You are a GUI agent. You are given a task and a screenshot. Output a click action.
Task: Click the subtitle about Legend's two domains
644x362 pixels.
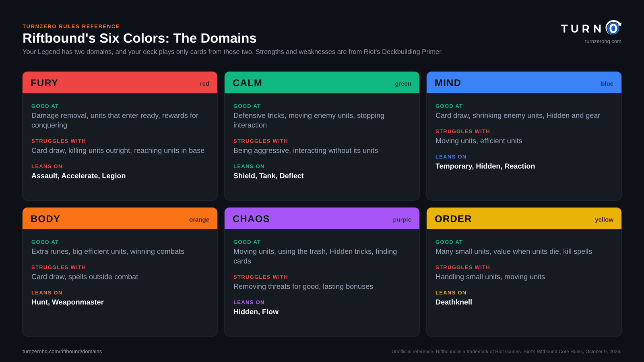[233, 52]
